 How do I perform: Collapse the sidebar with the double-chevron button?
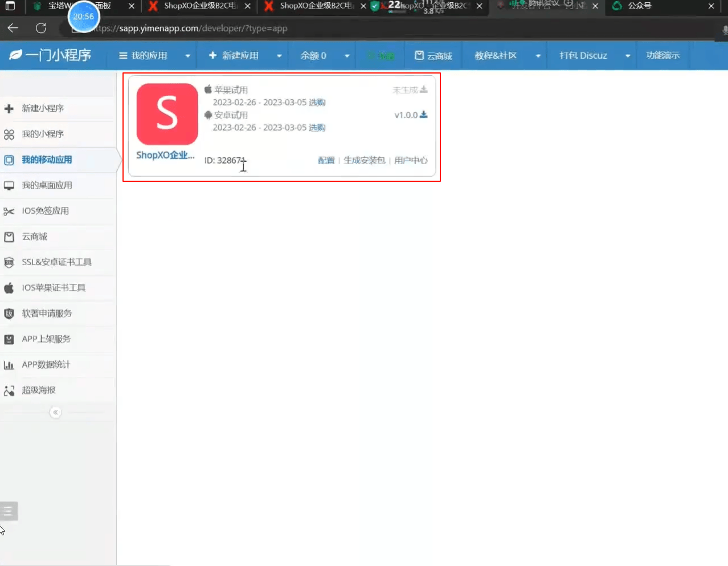55,412
